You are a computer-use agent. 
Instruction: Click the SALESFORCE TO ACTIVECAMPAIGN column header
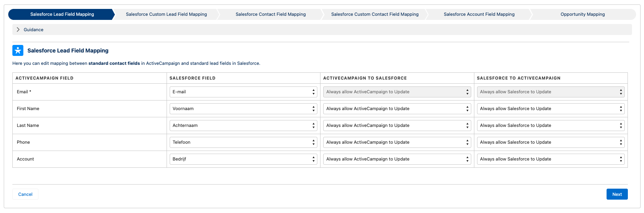(519, 78)
